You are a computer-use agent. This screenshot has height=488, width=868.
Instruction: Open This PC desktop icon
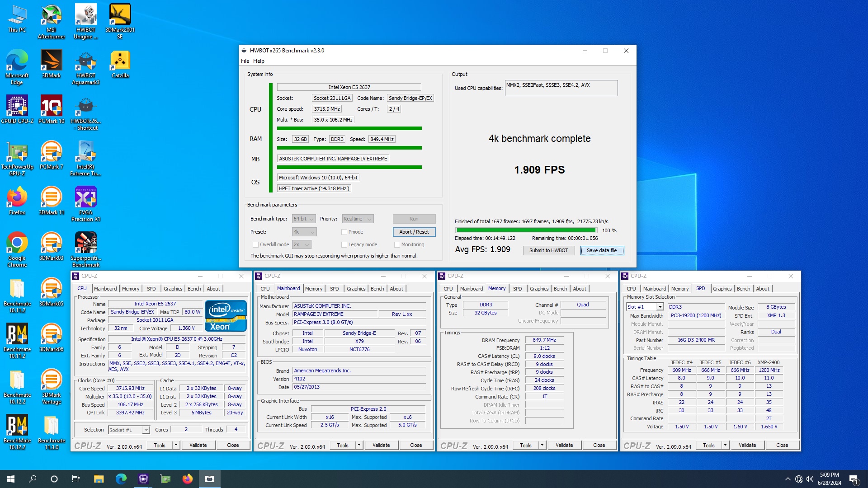[x=17, y=18]
